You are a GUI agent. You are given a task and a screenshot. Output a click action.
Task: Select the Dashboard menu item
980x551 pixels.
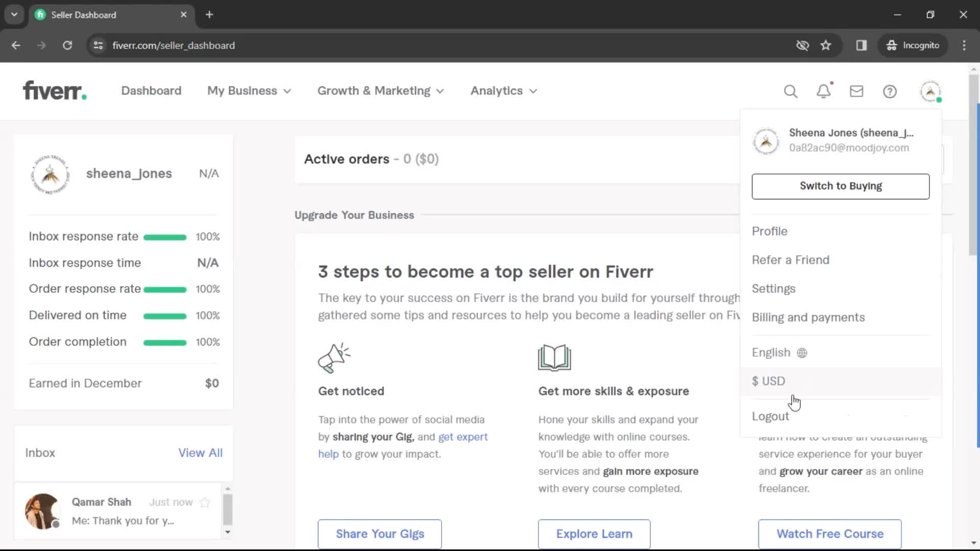[x=151, y=91]
